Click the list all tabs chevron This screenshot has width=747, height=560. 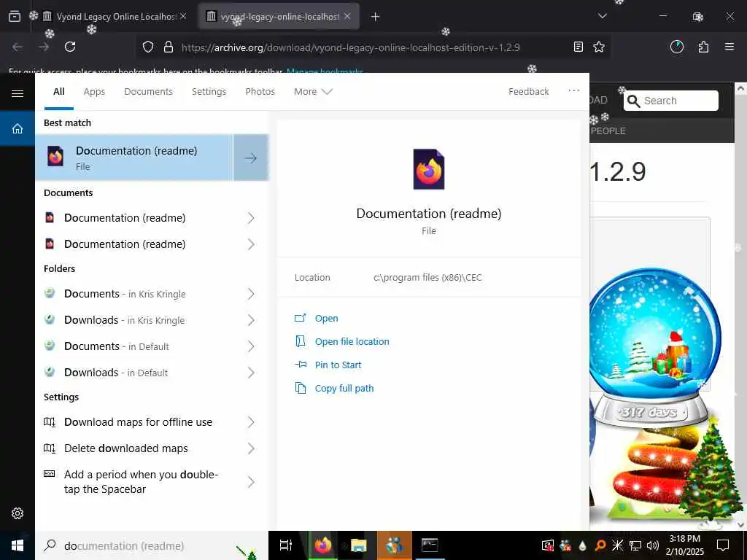[603, 16]
